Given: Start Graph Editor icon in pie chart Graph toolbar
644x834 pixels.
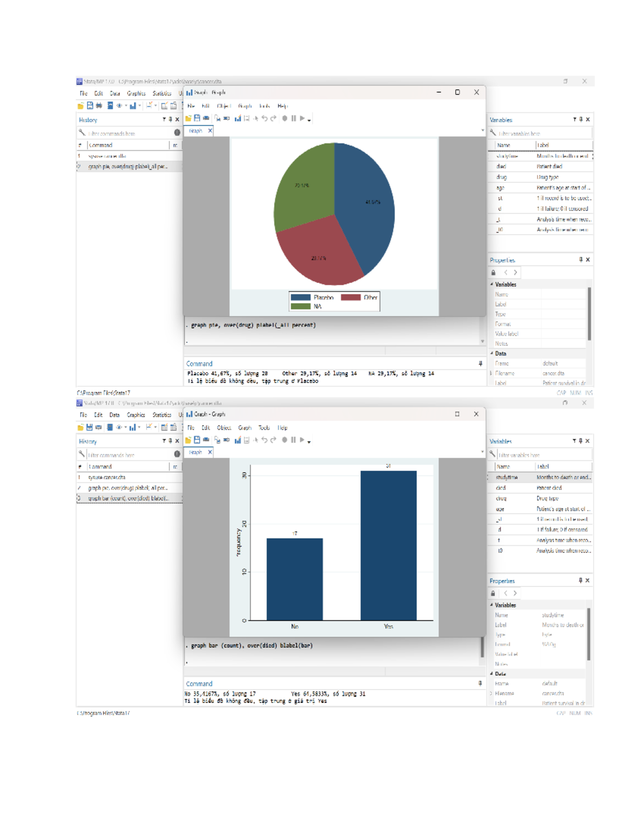Looking at the screenshot, I should tap(237, 118).
